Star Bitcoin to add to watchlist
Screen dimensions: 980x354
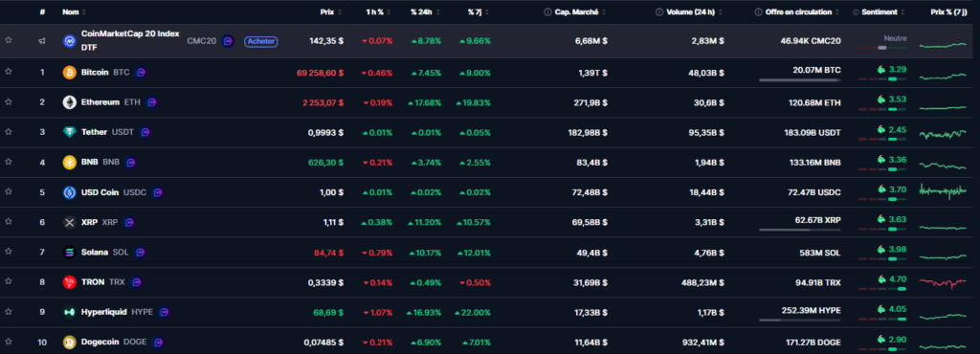point(8,72)
